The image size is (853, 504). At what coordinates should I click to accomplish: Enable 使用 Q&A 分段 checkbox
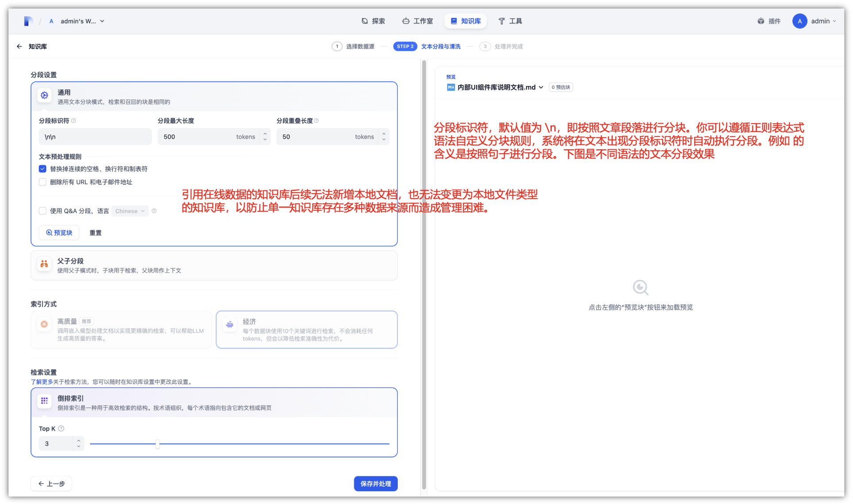coord(43,211)
